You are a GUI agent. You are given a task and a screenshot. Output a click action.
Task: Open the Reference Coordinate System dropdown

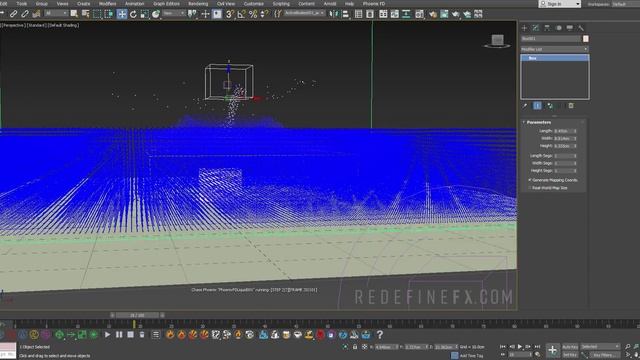174,13
